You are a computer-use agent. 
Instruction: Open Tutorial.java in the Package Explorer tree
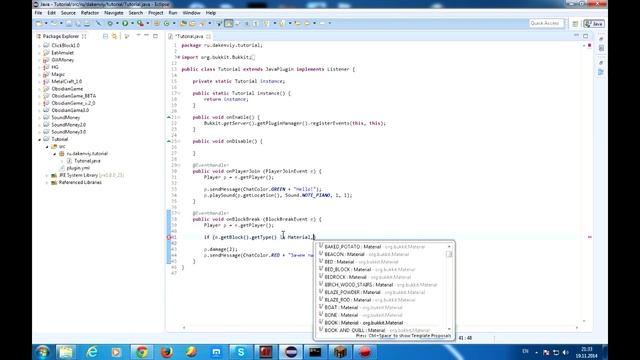(x=87, y=161)
